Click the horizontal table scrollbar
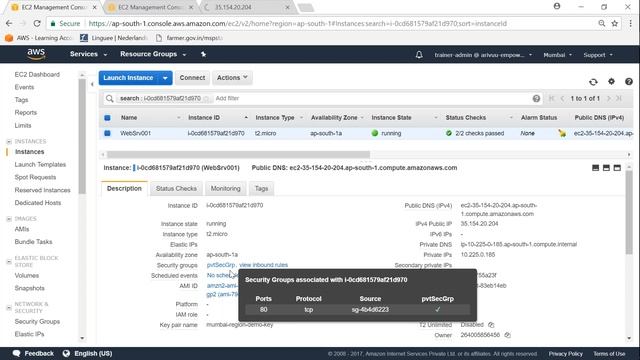Screen dimensions: 640x360 pos(238,155)
